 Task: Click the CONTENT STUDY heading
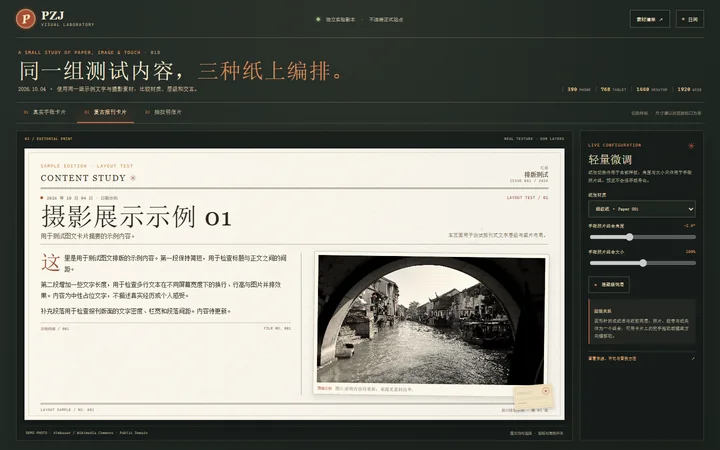pos(83,178)
